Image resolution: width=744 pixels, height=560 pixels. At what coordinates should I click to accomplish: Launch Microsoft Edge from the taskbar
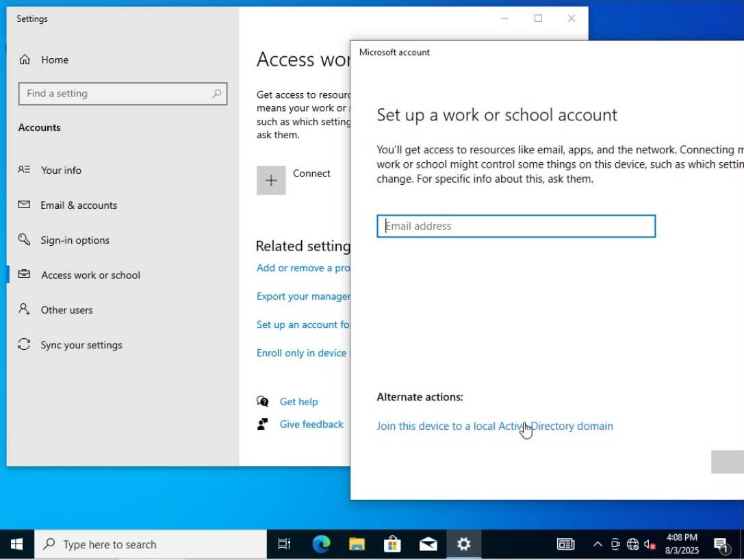321,544
